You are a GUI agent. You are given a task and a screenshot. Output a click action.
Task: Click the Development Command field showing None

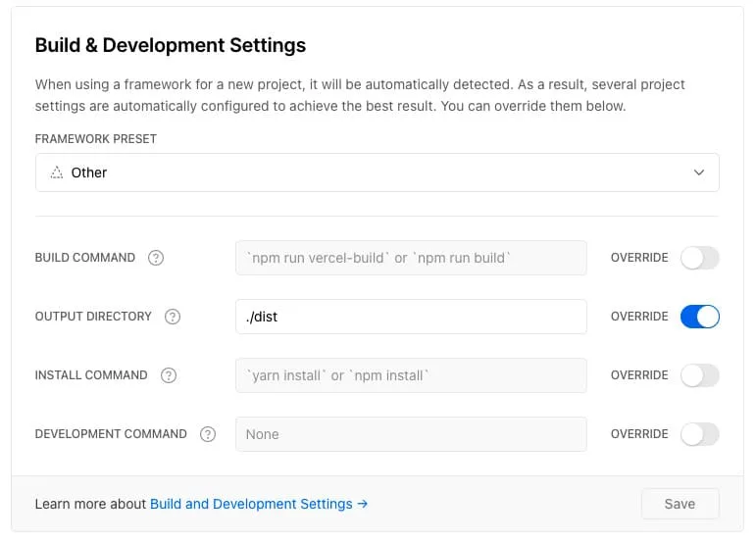tap(411, 434)
